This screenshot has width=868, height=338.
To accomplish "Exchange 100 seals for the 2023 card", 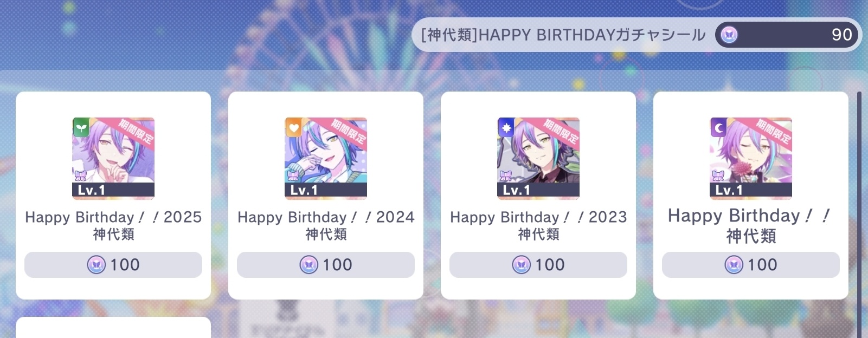I will click(538, 265).
